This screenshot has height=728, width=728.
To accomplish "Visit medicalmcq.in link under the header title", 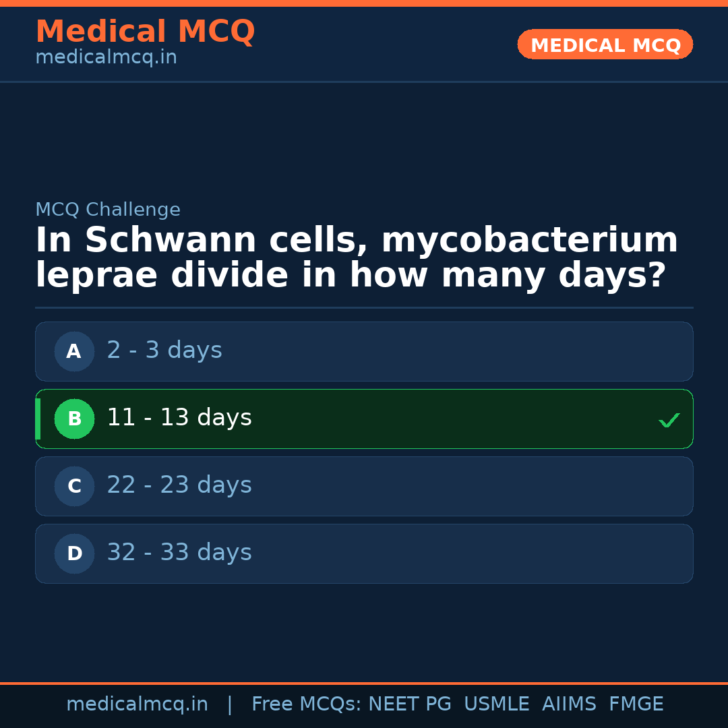I will (x=106, y=58).
